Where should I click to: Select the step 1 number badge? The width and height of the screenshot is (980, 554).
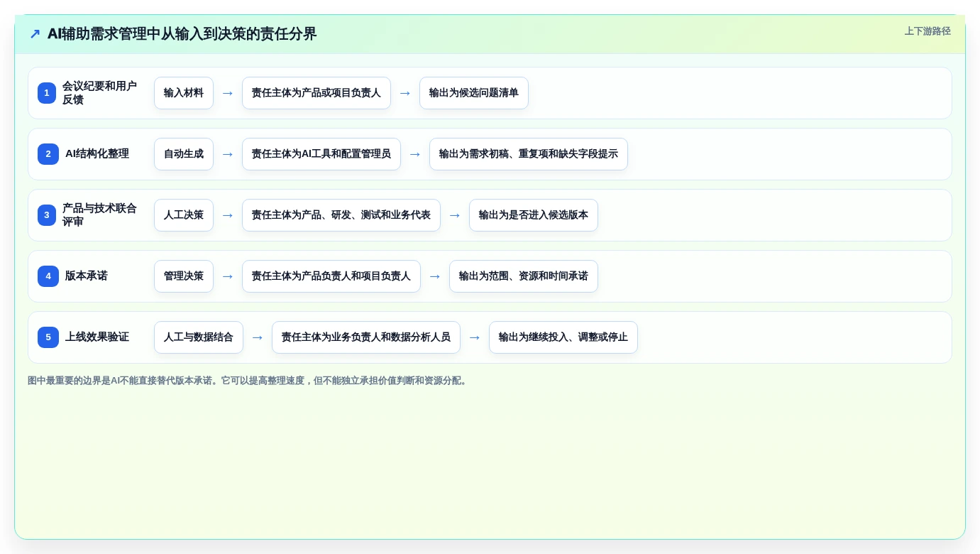(47, 93)
